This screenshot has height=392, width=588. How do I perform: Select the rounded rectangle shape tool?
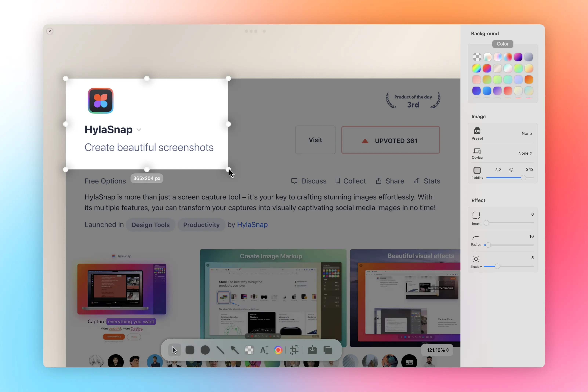tap(190, 350)
